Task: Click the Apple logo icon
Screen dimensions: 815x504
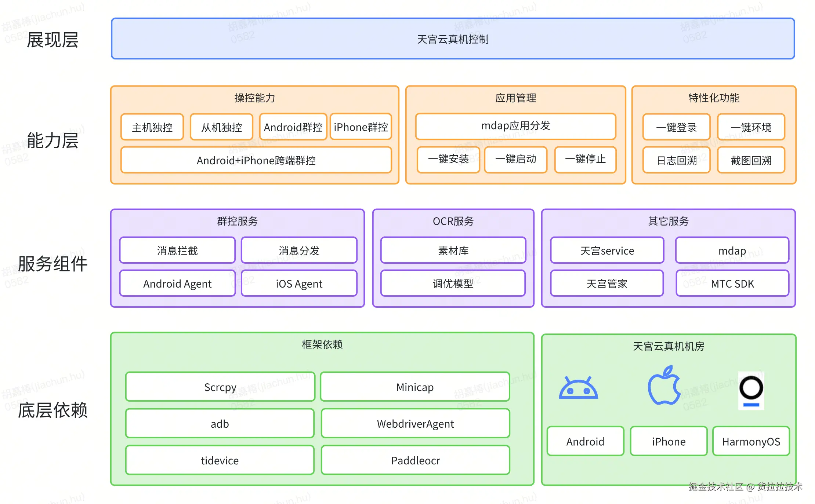Action: pyautogui.click(x=664, y=386)
